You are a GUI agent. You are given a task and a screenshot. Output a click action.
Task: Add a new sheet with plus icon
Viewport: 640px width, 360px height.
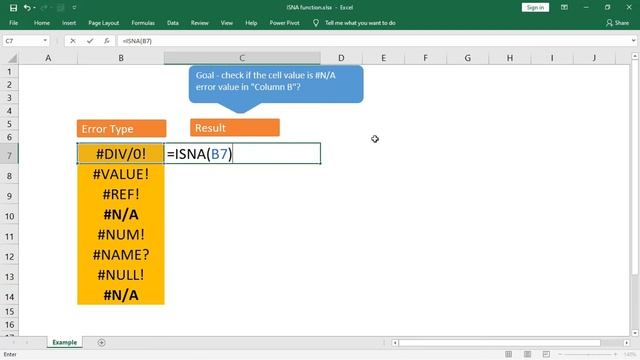point(101,342)
